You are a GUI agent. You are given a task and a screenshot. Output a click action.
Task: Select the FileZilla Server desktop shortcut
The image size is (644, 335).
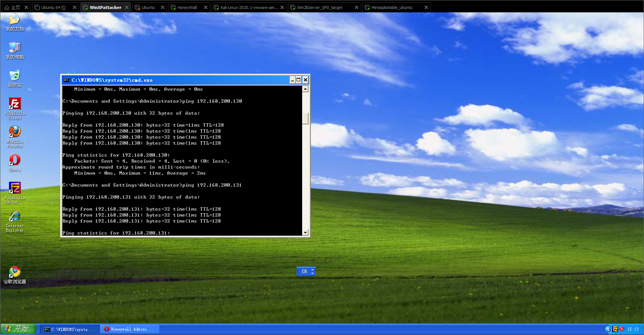15,193
